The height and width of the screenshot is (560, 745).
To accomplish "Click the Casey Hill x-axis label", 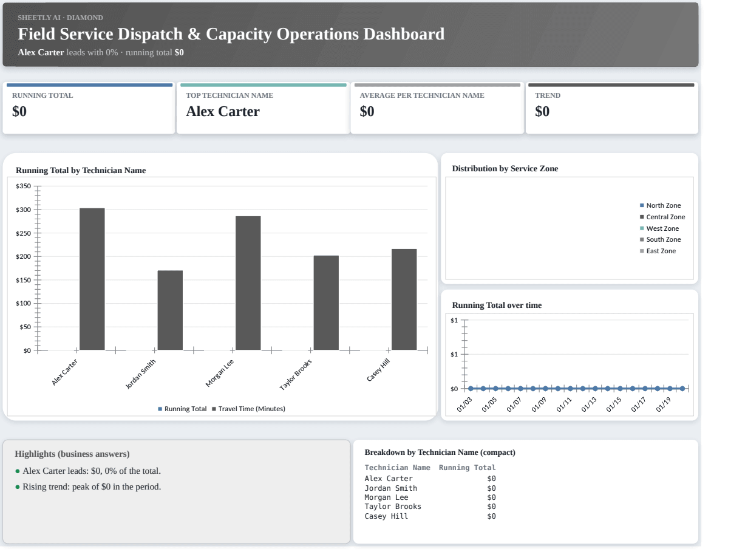I will 378,370.
